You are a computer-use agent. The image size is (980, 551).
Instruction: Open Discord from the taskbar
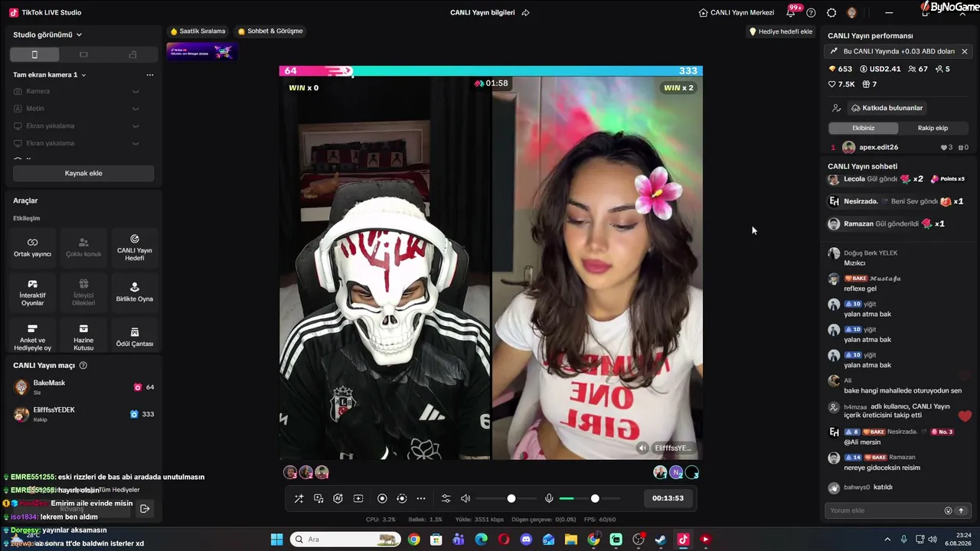[526, 540]
